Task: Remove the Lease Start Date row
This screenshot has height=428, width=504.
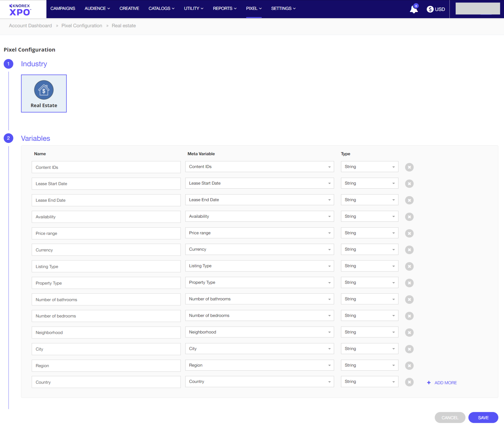Action: pyautogui.click(x=409, y=184)
